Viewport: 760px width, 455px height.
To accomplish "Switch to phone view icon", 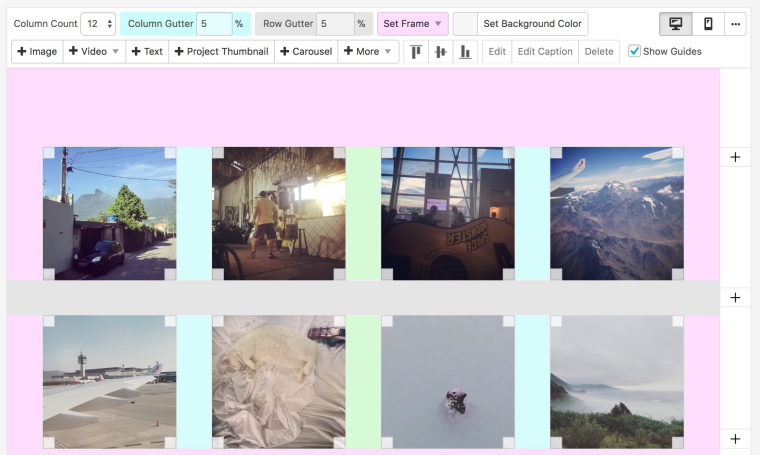I will click(x=708, y=24).
